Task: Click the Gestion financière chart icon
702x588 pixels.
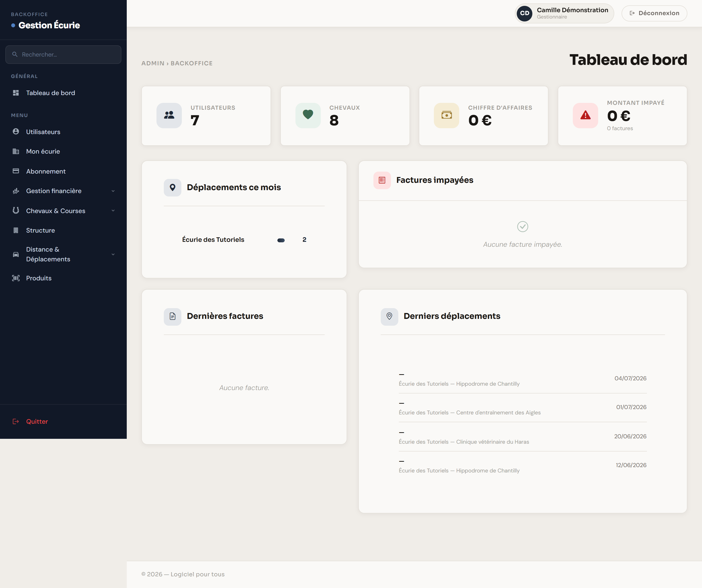Action: click(x=16, y=191)
